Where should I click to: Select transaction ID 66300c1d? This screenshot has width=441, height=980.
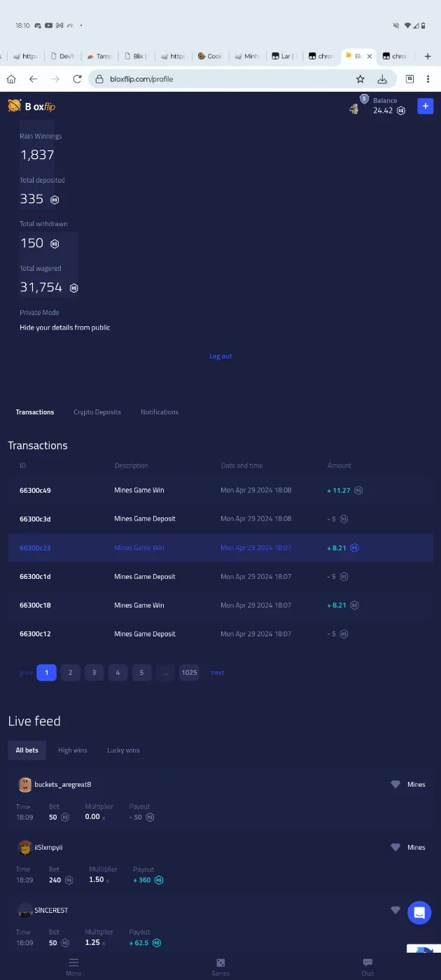coord(35,577)
